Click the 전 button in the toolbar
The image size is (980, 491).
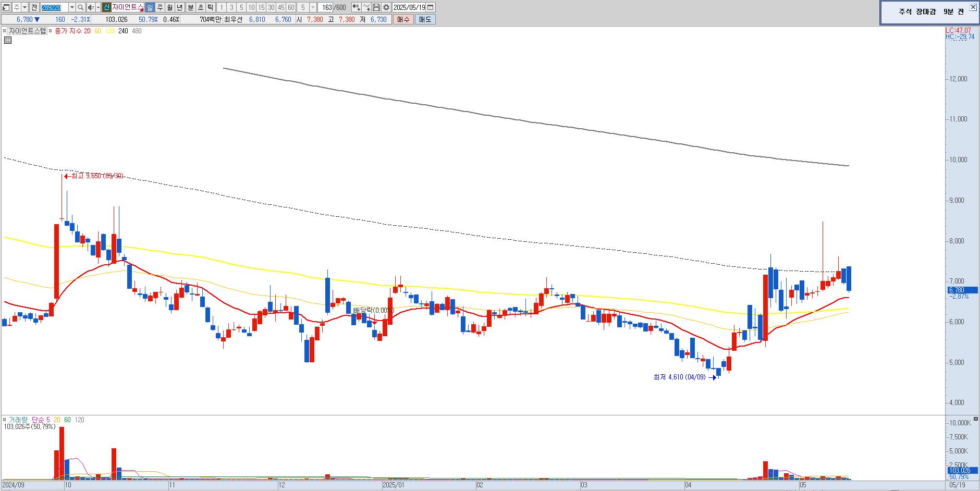pos(34,7)
